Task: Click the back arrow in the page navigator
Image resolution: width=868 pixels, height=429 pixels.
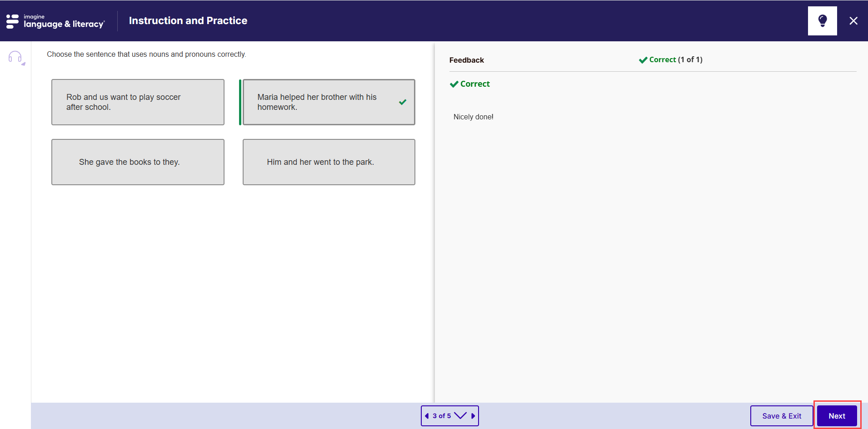Action: click(x=427, y=416)
